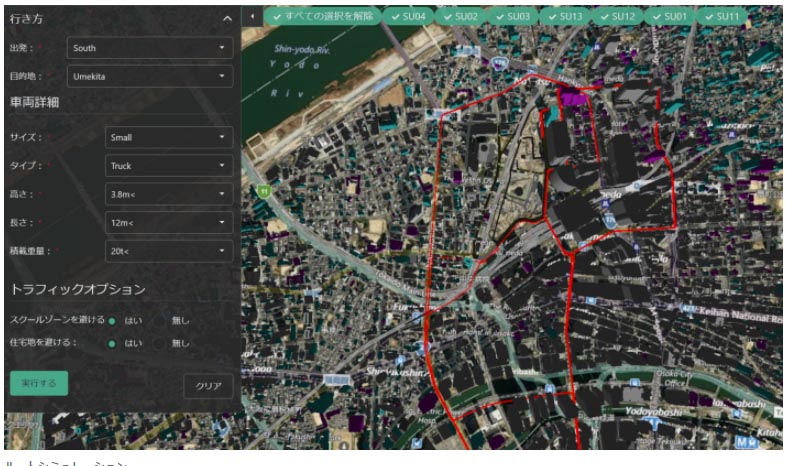Toggle the SU01 layer chip
Screen dimensions: 785x466
[670, 17]
